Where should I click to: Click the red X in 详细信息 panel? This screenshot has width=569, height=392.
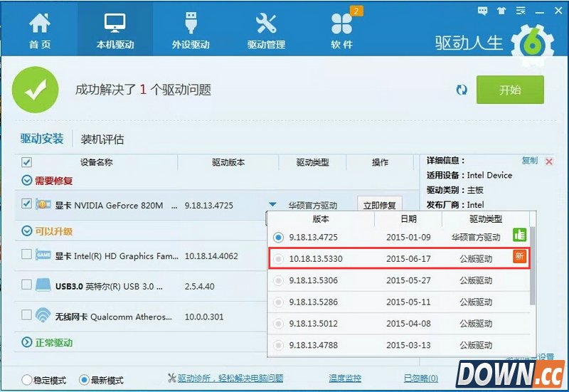(x=549, y=161)
